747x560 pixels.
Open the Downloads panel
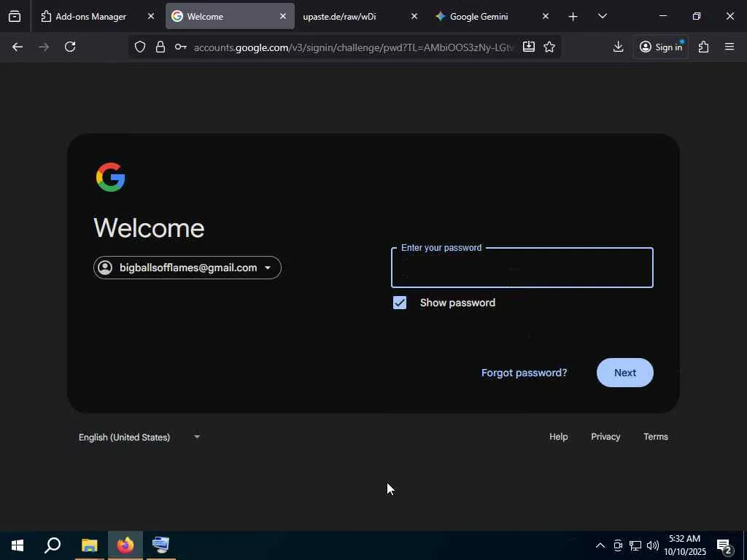coord(618,46)
